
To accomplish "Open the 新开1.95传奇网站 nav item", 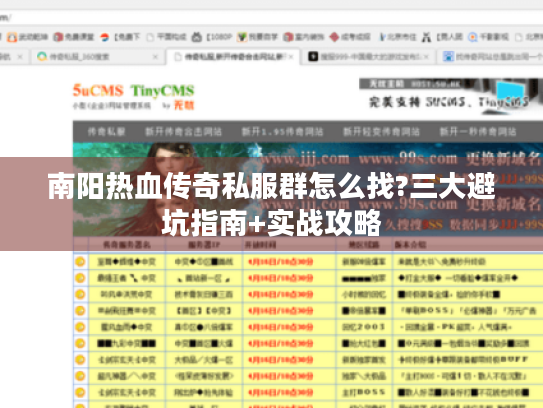I will pos(282,132).
